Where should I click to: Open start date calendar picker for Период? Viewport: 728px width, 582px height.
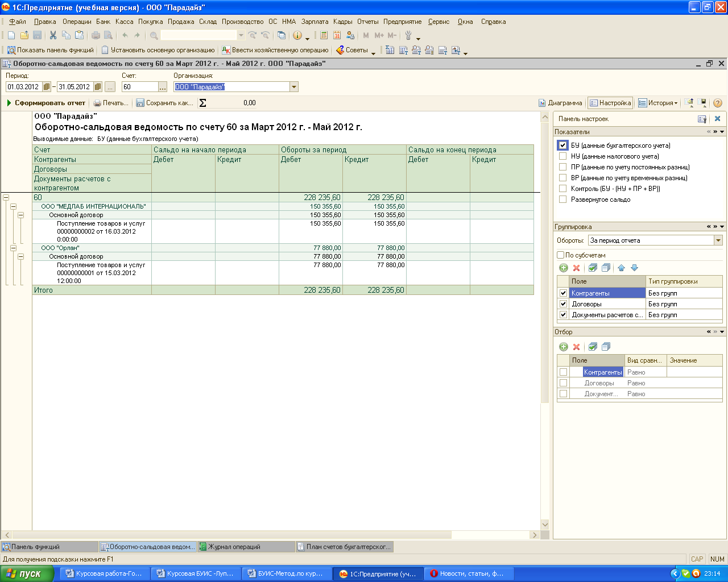(47, 87)
